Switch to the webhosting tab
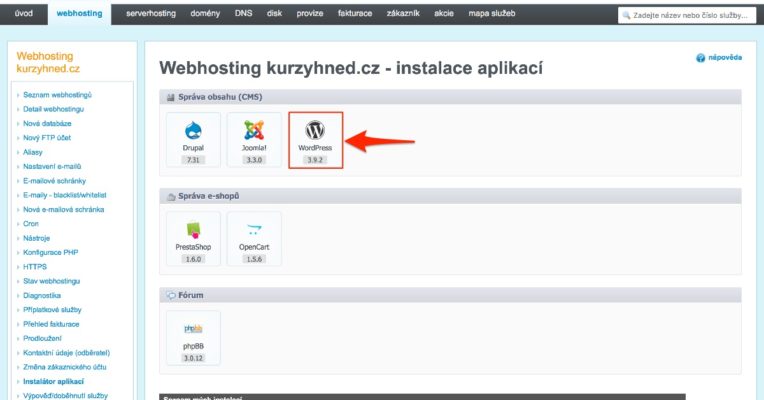Screen dimensions: 764x400 79,14
